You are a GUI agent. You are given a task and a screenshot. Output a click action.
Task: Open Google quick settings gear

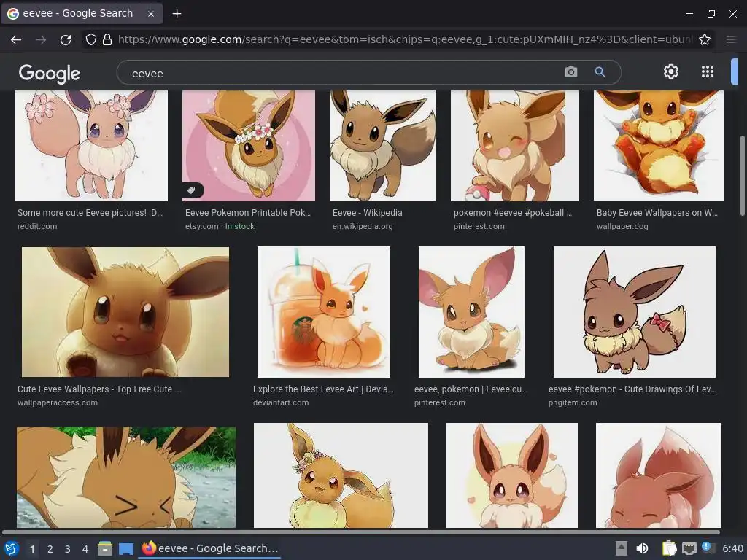point(671,71)
